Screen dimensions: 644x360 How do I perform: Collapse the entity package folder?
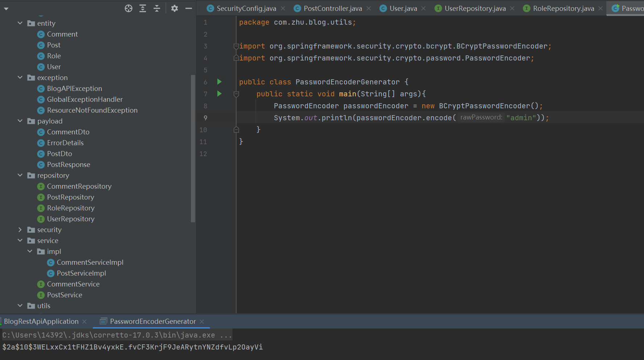coord(20,23)
